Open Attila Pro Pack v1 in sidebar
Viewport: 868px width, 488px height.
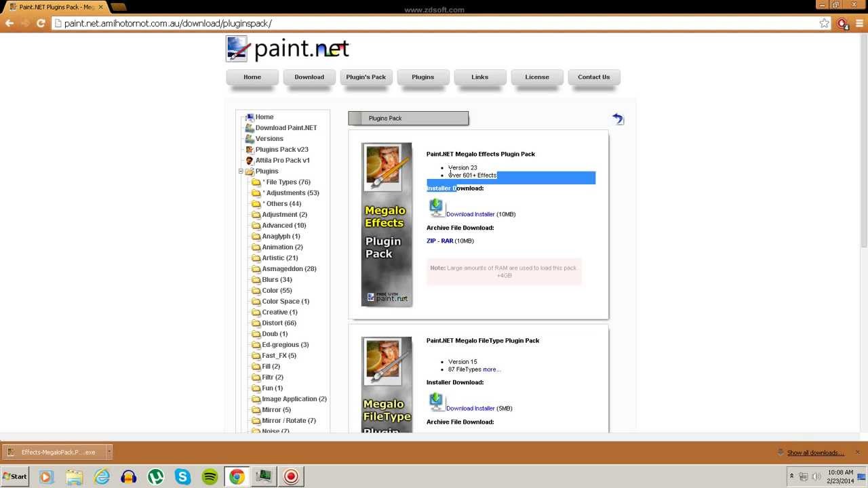pyautogui.click(x=282, y=161)
